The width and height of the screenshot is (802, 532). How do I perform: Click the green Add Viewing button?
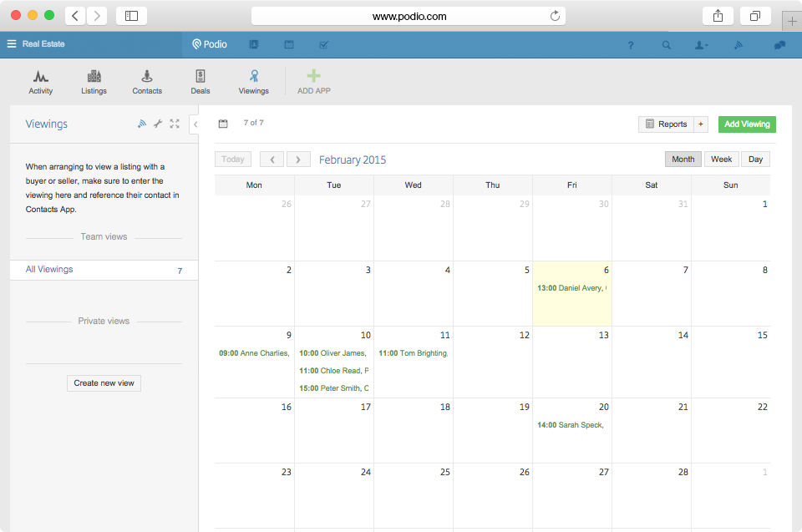click(747, 124)
